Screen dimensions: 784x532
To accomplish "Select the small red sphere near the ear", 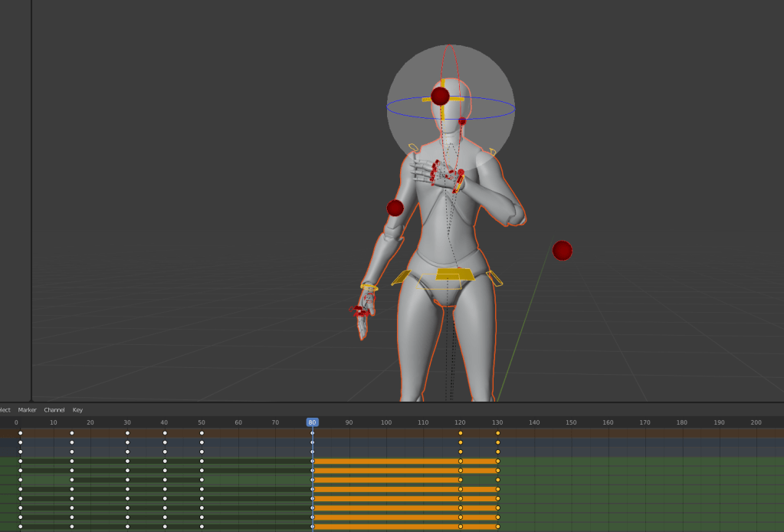I will tap(462, 121).
